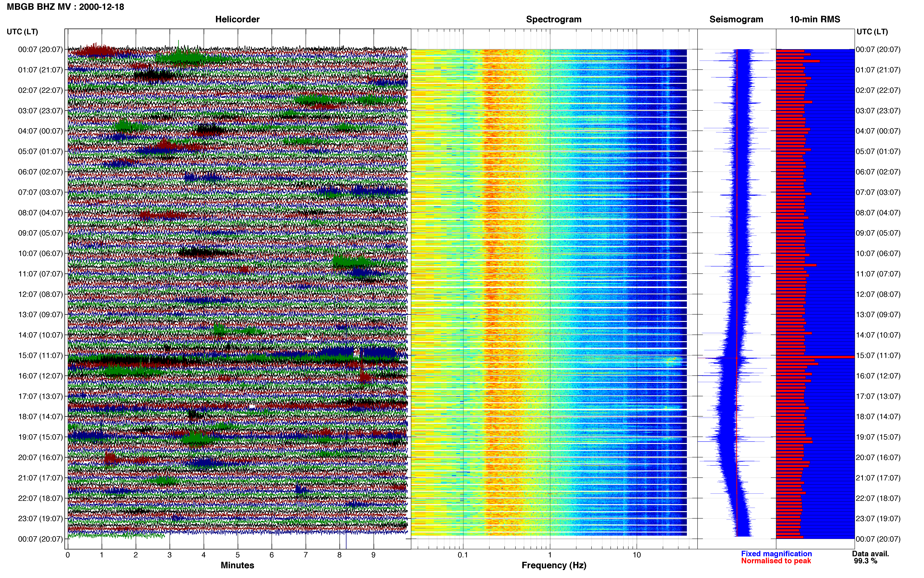The image size is (924, 578).
Task: Click minute tick 2 on the helicorder axis
Action: (x=136, y=555)
